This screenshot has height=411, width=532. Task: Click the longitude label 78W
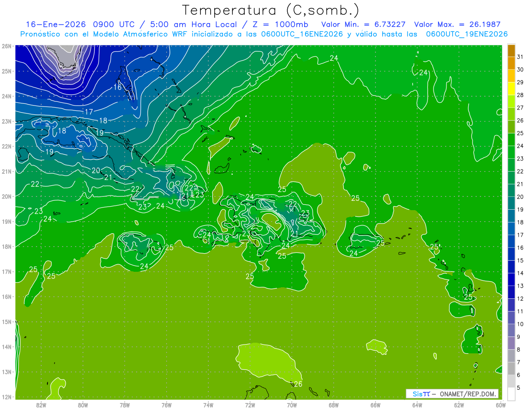click(x=125, y=405)
